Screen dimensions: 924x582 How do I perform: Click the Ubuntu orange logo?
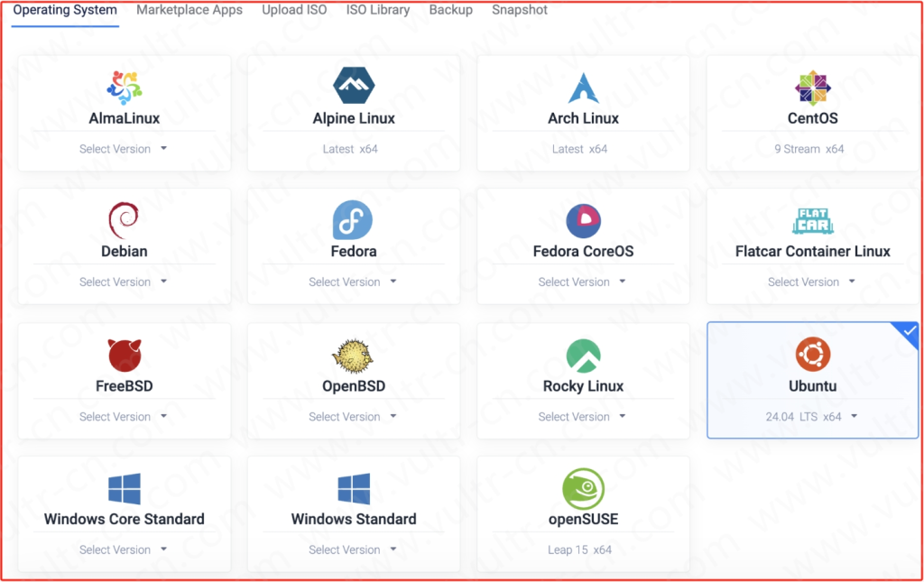pyautogui.click(x=813, y=354)
